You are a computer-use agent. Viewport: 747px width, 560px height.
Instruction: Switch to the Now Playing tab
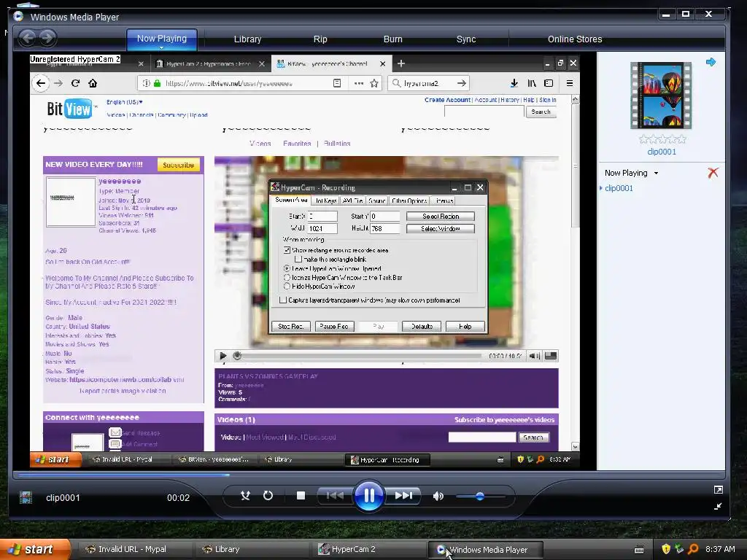point(161,39)
